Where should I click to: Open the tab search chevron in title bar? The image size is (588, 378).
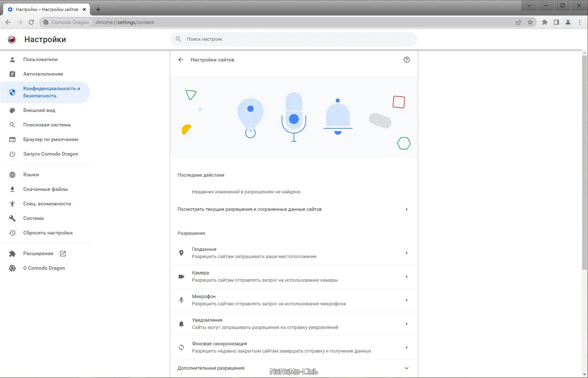(x=529, y=5)
